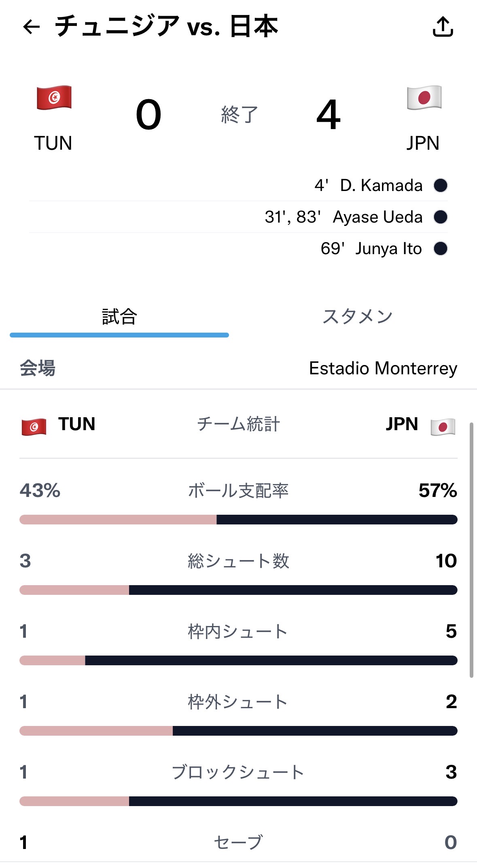Tap the goal dot beside Ayase Ueda

pyautogui.click(x=441, y=217)
